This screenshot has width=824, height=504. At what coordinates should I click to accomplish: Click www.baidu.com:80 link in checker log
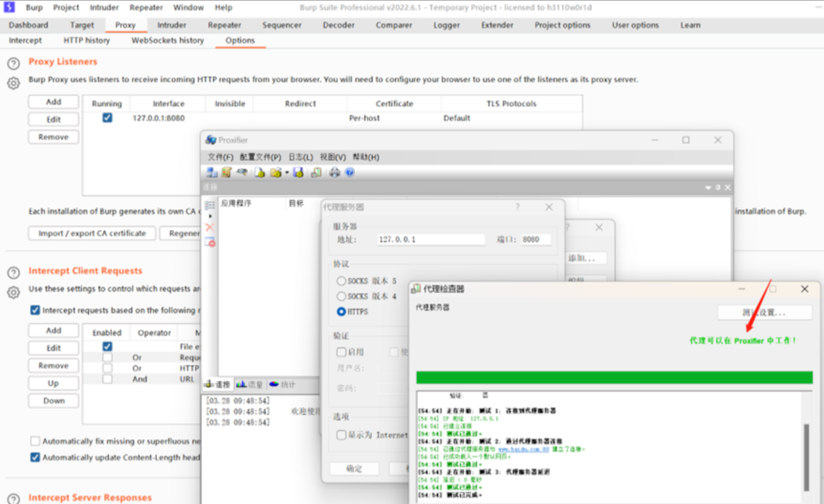click(523, 449)
